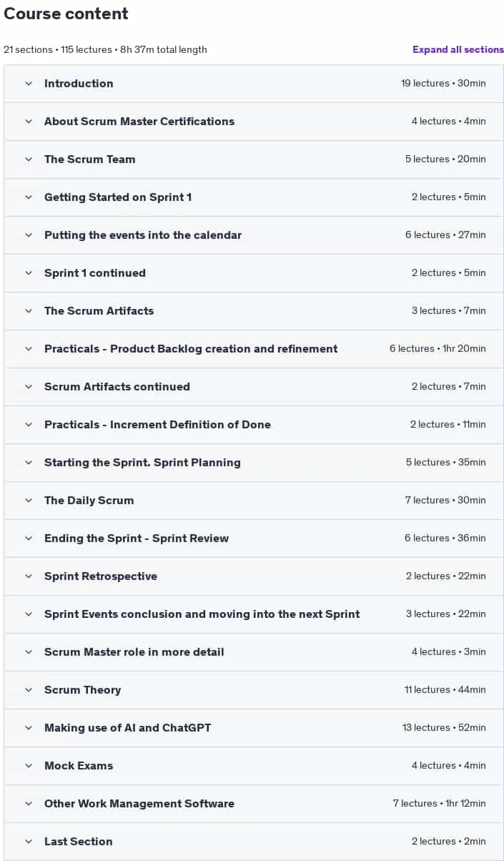Expand the Introduction section chevron
Viewport: 504px width, 861px height.
(x=29, y=83)
